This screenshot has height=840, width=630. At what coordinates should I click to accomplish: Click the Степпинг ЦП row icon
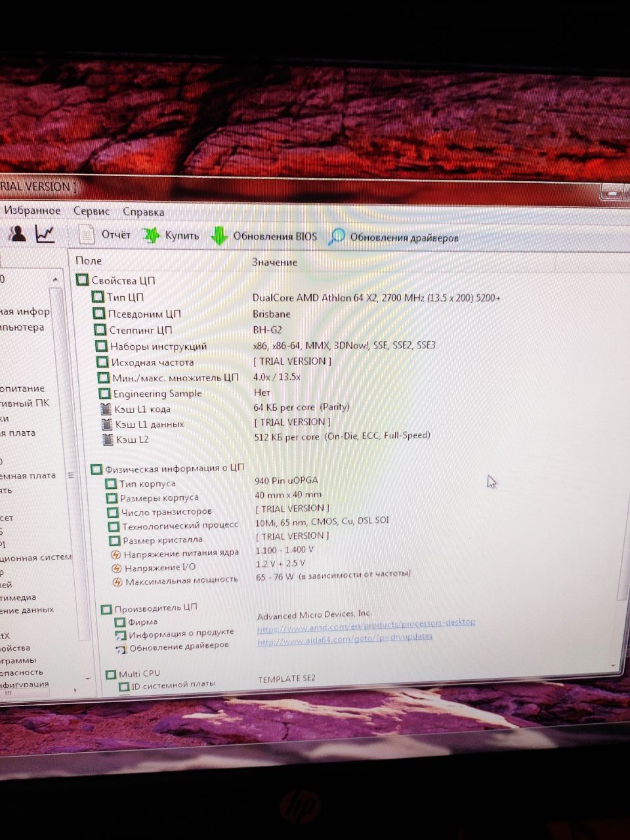(100, 329)
